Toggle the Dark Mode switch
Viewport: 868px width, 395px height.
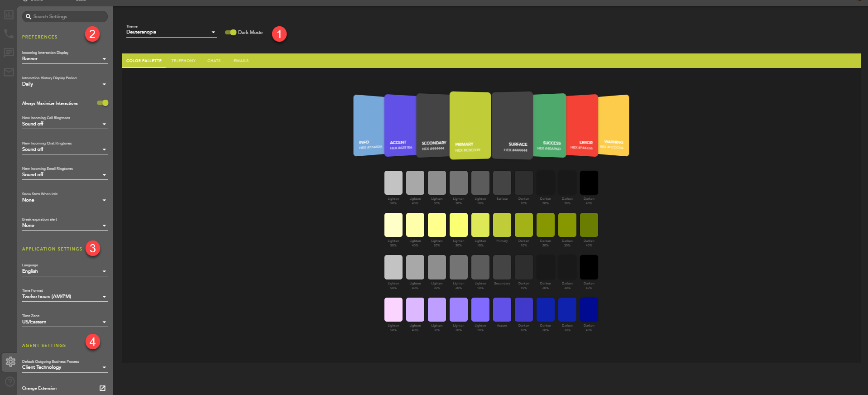click(x=231, y=32)
